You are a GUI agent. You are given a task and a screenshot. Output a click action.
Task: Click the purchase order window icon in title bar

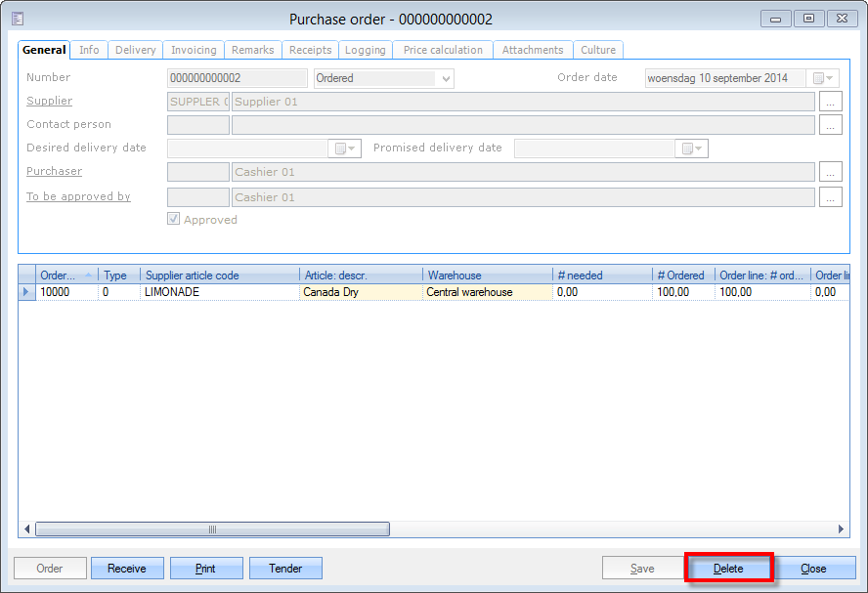tap(18, 19)
